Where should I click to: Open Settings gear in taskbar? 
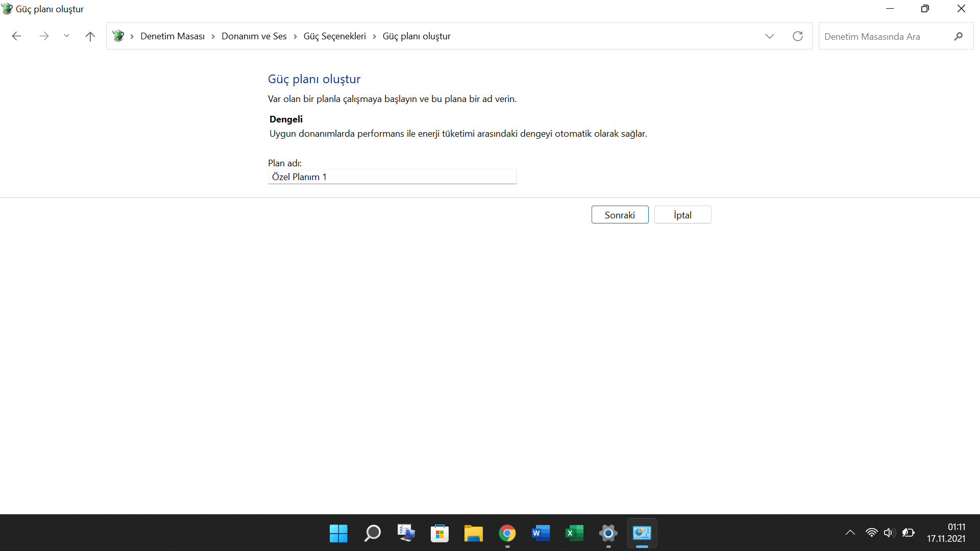[608, 533]
